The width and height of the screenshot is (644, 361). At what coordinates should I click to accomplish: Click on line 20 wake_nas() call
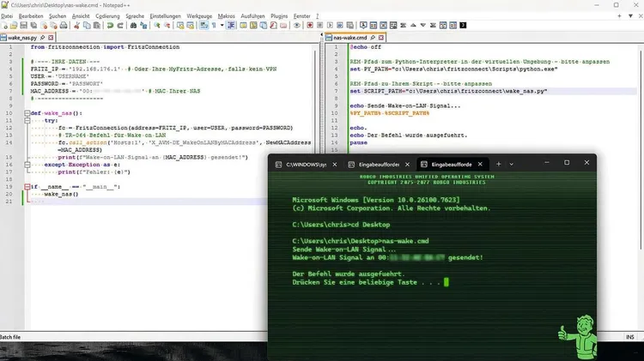[x=60, y=195]
